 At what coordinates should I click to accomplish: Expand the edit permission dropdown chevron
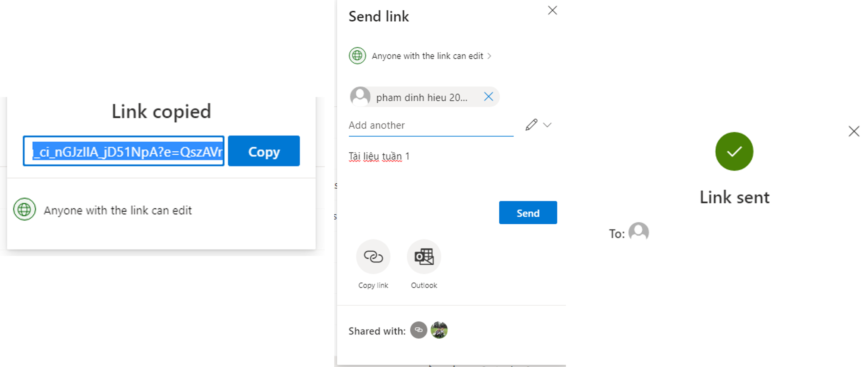click(x=548, y=125)
